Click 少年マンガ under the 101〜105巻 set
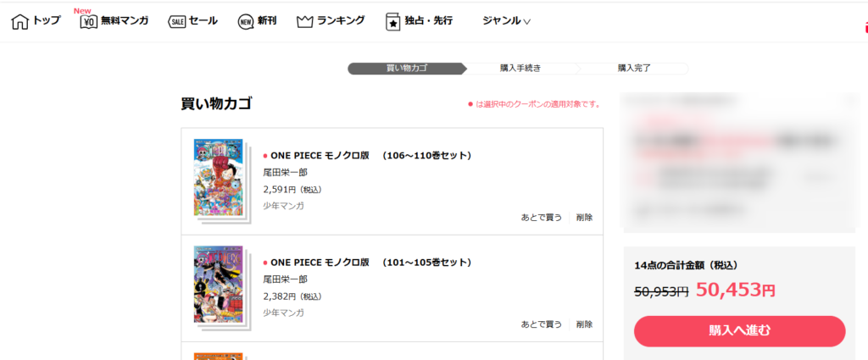The height and width of the screenshot is (360, 868). point(283,313)
